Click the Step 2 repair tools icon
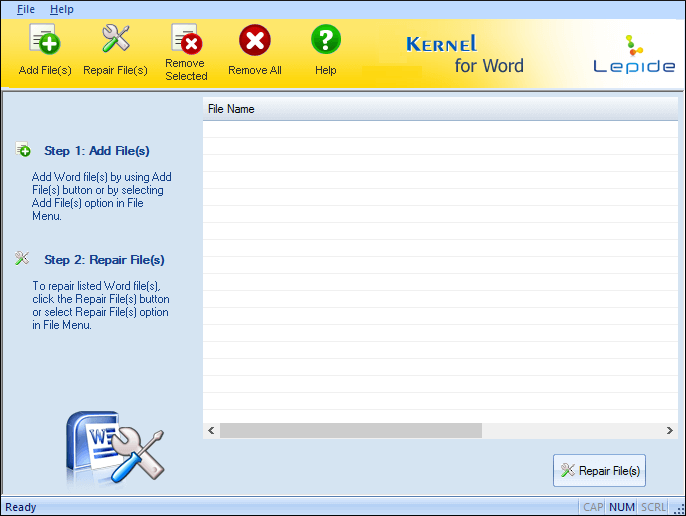 (x=22, y=258)
